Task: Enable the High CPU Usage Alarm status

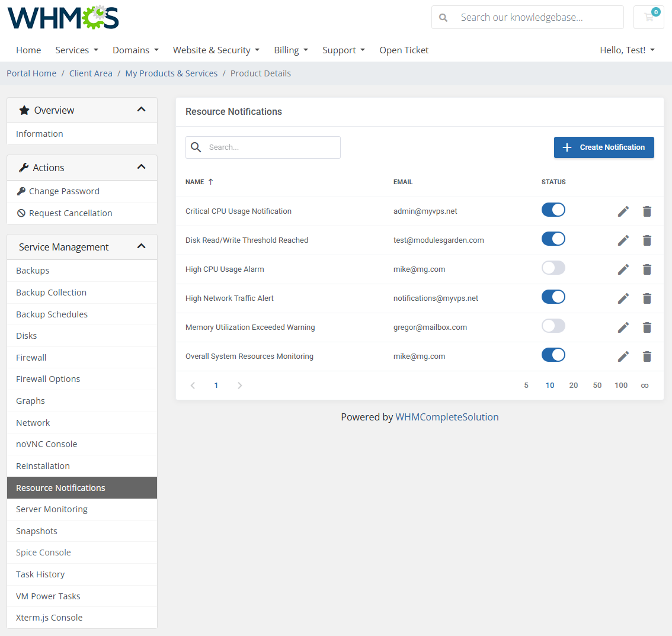Action: 553,267
